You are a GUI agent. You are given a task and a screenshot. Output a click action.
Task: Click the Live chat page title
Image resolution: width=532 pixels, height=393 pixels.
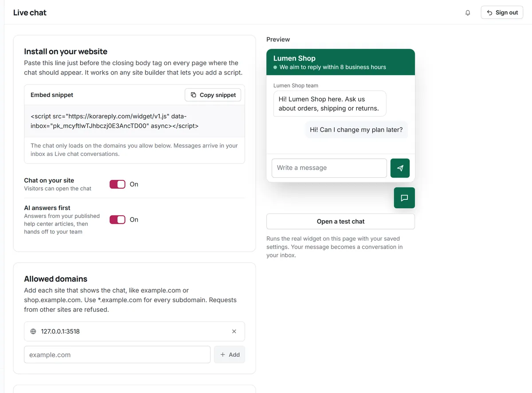coord(30,12)
